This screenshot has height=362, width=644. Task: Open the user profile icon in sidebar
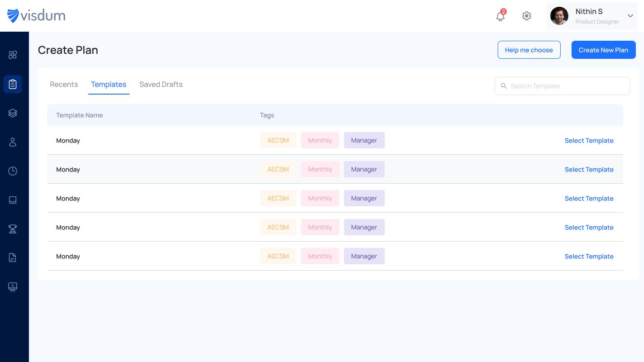pyautogui.click(x=13, y=142)
